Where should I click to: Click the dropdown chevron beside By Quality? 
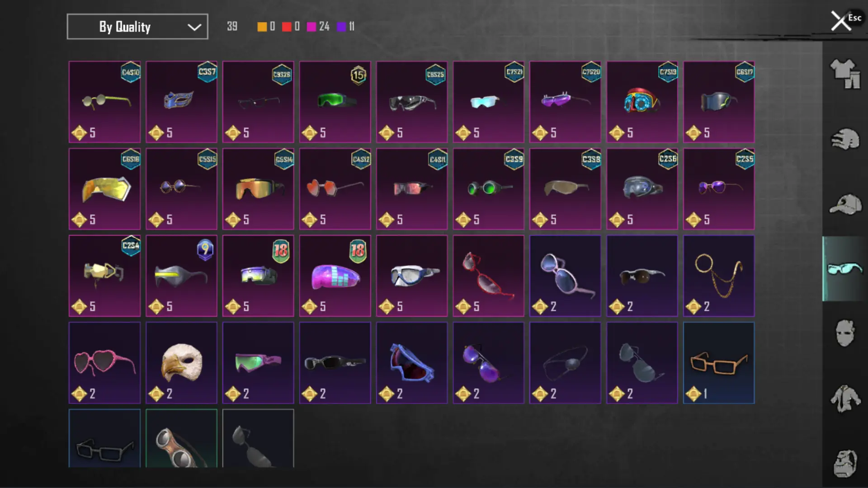tap(194, 27)
